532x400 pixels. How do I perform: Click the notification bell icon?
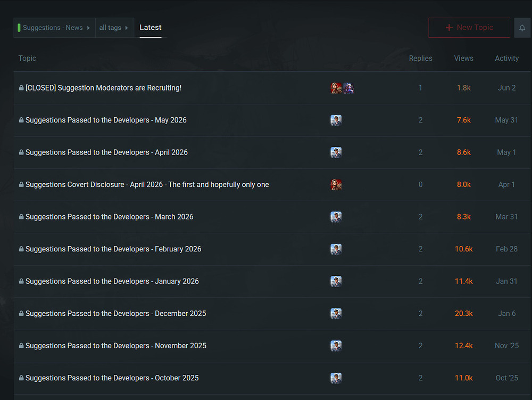tap(522, 28)
